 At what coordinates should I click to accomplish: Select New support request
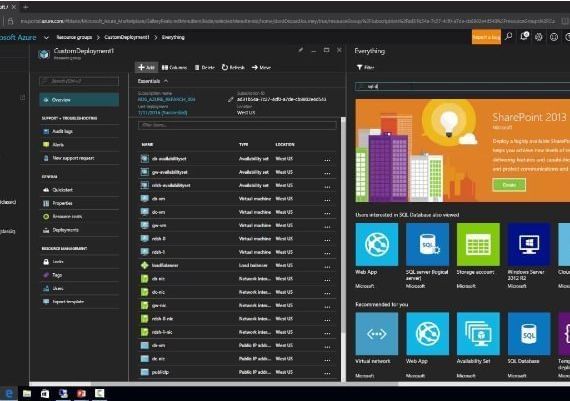click(x=79, y=158)
